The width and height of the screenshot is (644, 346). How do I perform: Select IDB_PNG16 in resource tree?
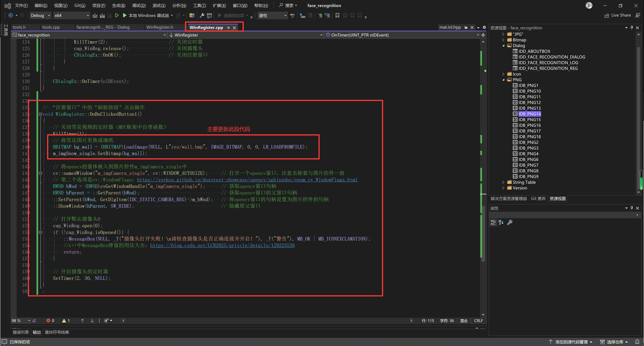[x=530, y=125]
